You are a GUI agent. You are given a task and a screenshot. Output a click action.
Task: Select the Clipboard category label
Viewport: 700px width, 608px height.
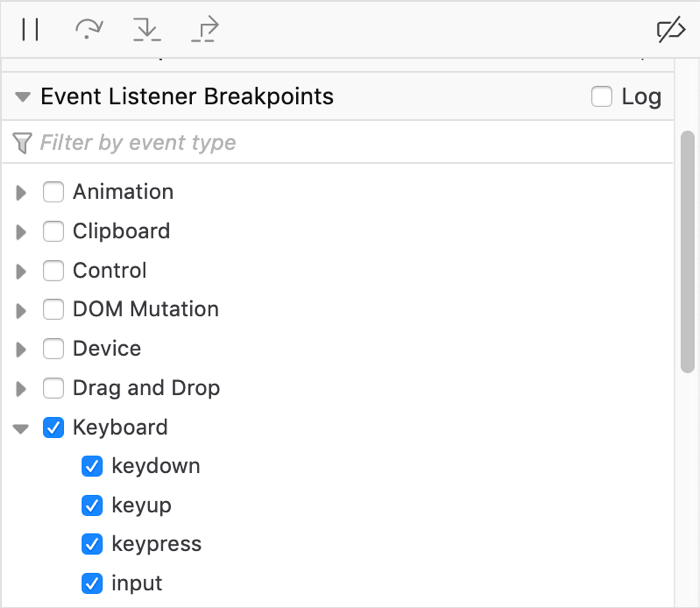click(121, 231)
